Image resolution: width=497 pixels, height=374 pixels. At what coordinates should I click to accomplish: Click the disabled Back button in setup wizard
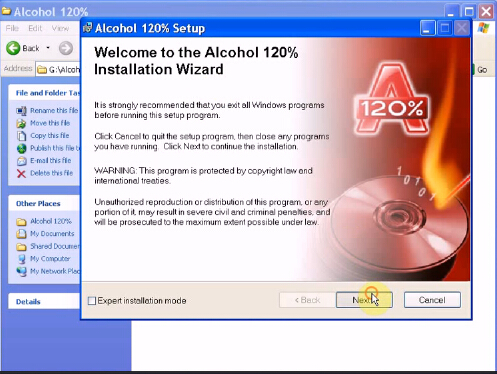[307, 300]
